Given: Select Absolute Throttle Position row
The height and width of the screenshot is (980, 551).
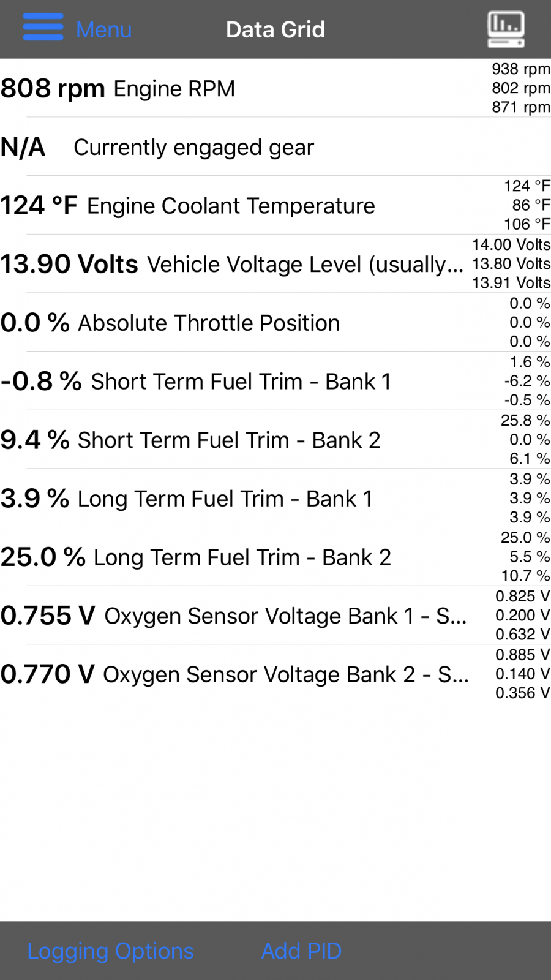Looking at the screenshot, I should (x=275, y=322).
